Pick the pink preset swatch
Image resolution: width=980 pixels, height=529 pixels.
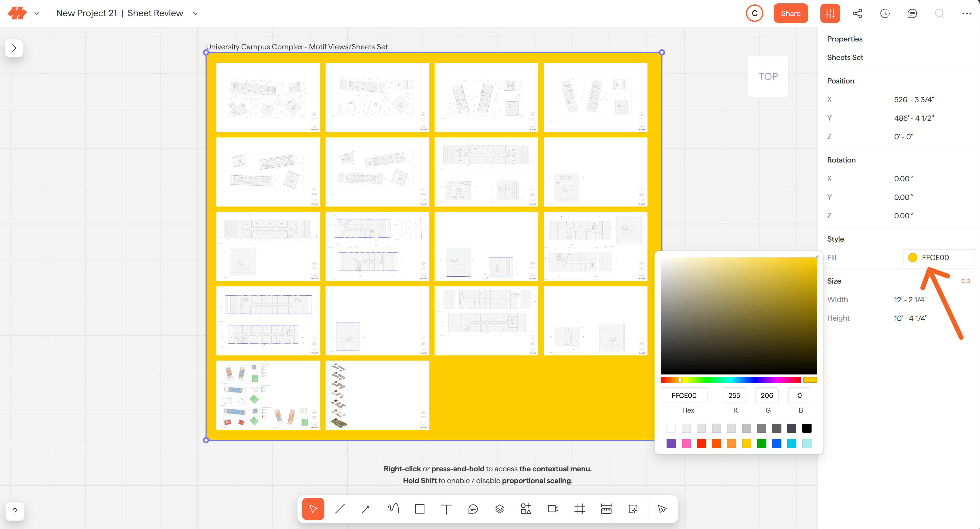coord(686,443)
